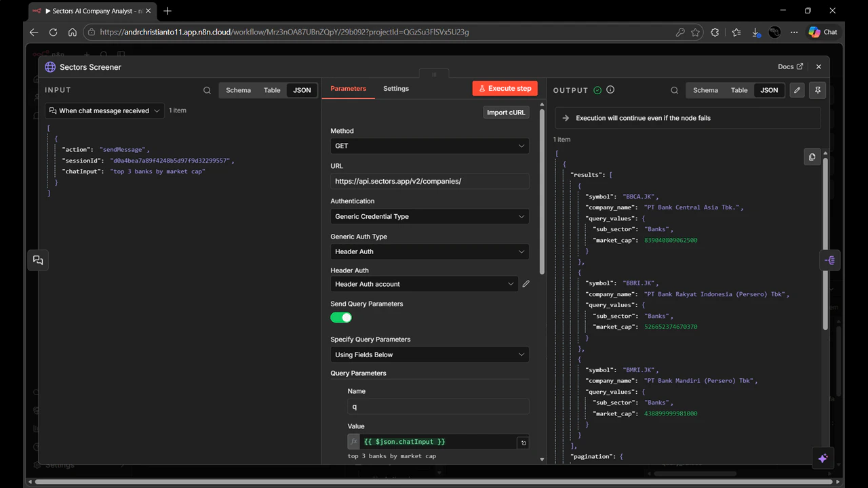The image size is (868, 488).
Task: Pin the output data with pin icon
Action: tap(818, 90)
